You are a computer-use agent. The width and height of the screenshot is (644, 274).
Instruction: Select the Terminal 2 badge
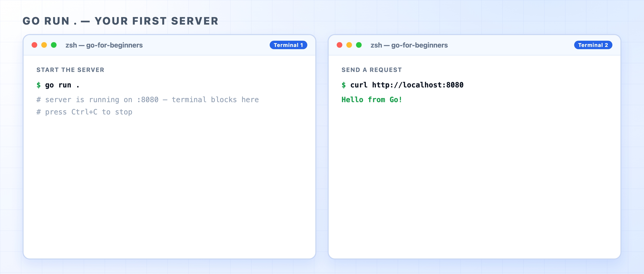[593, 45]
